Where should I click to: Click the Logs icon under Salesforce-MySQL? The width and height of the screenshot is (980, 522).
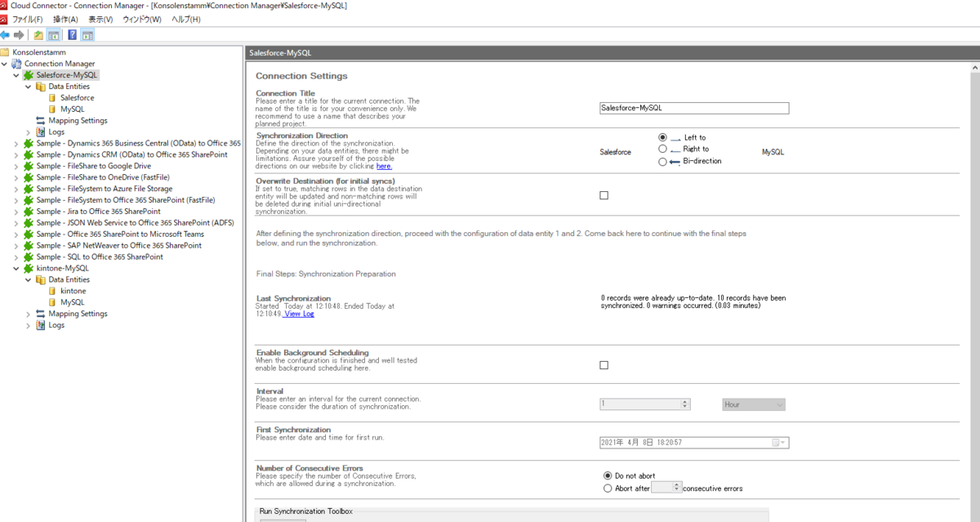[x=41, y=132]
